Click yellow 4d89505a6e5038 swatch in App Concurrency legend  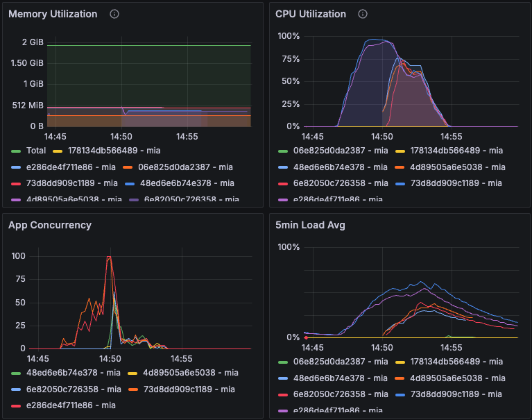point(135,373)
